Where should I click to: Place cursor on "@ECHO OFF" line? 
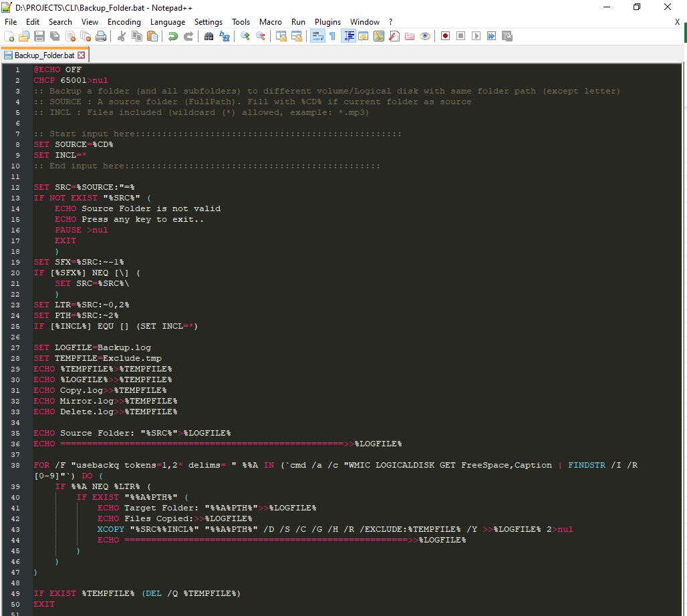[x=57, y=69]
